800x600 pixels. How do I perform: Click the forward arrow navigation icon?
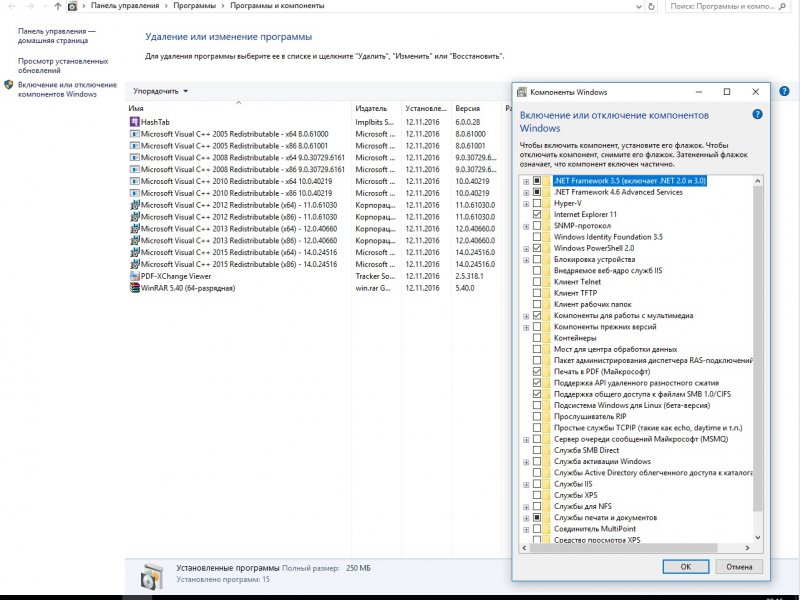point(31,6)
